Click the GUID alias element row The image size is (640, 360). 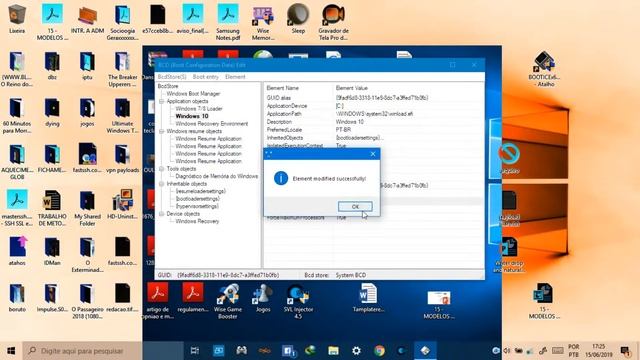(373, 98)
